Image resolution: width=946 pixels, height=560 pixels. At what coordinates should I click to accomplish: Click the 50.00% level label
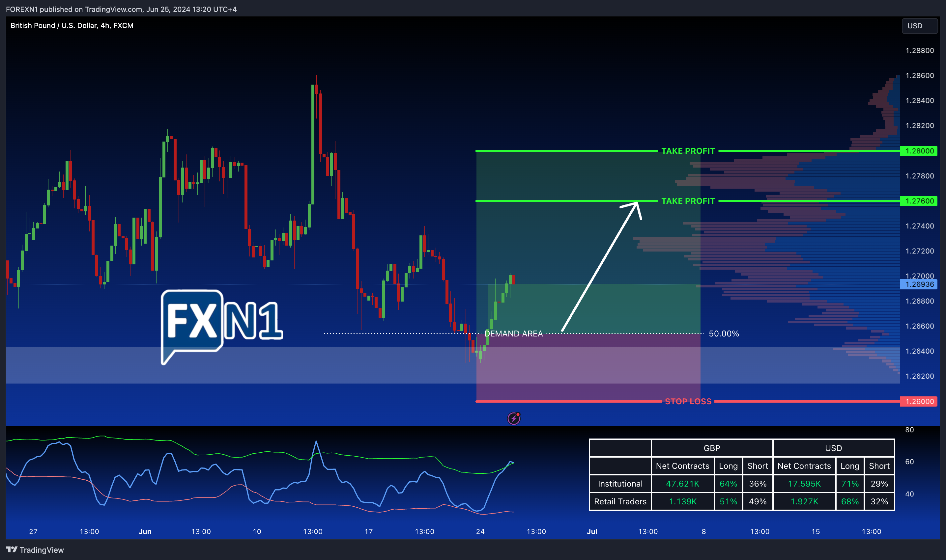[x=724, y=333]
